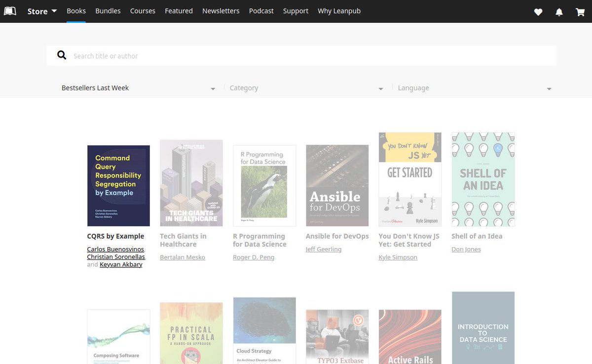Viewport: 592px width, 364px height.
Task: Click the Tech Giants in Healthcare title
Action: 183,240
